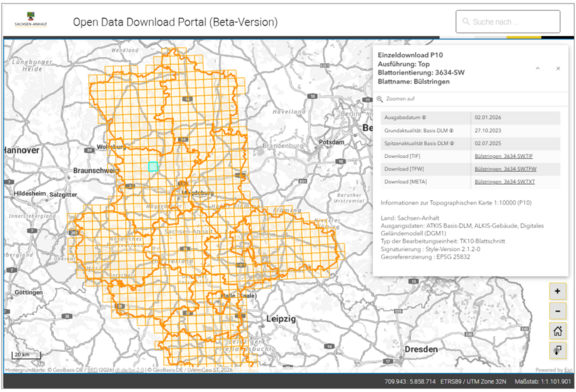
Task: Click the selected cyan map tile
Action: click(x=153, y=166)
